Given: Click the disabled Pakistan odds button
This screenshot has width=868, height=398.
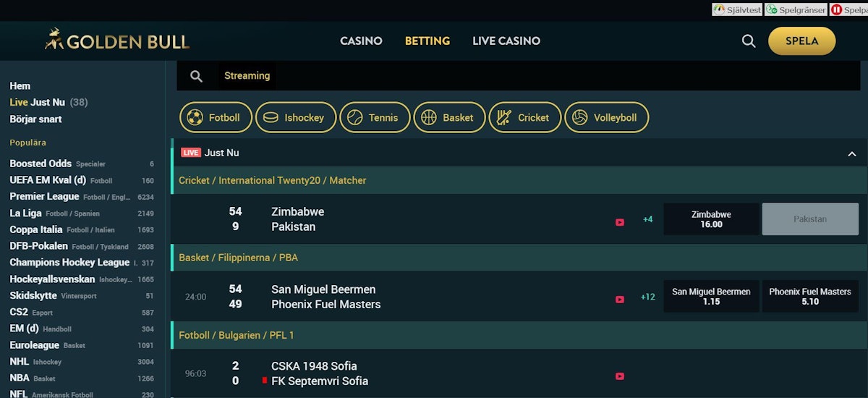Looking at the screenshot, I should point(810,219).
